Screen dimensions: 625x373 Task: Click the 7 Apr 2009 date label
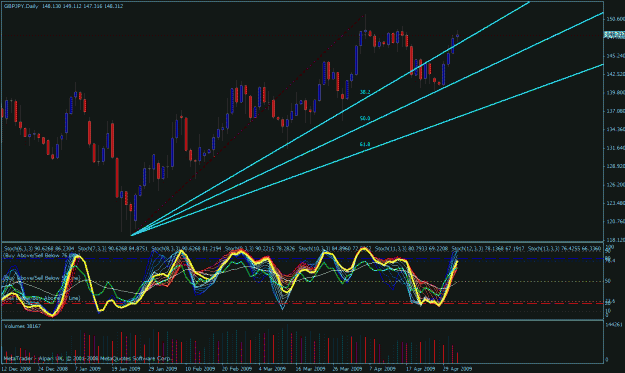point(383,369)
